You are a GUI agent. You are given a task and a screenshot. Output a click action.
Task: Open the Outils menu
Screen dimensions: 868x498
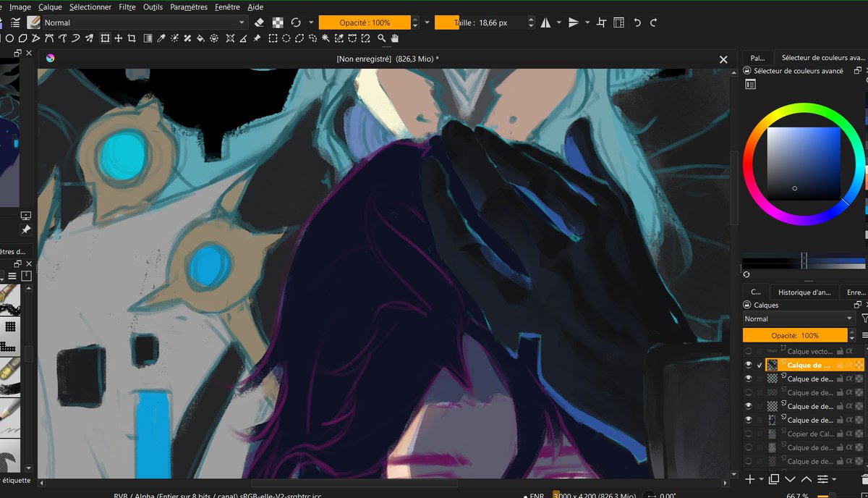[x=153, y=7]
